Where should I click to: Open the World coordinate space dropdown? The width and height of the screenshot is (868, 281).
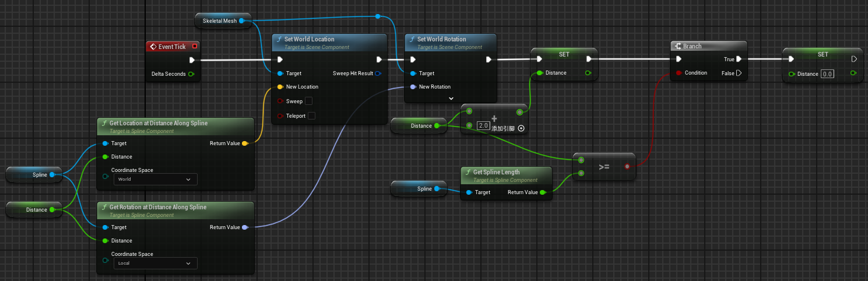155,180
